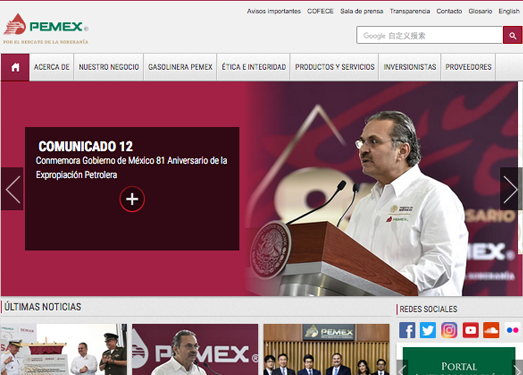Open the INVERSIONISTAS menu

[x=410, y=67]
